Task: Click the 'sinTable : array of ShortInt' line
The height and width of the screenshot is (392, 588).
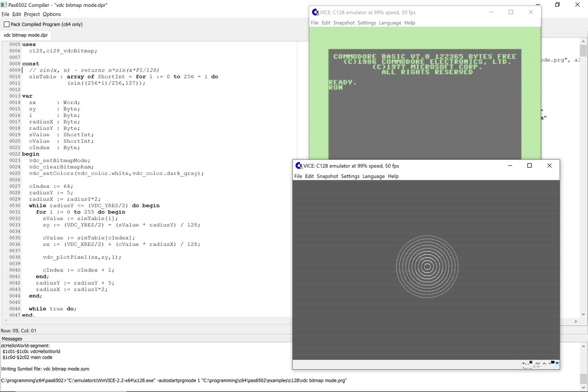Action: pyautogui.click(x=123, y=76)
